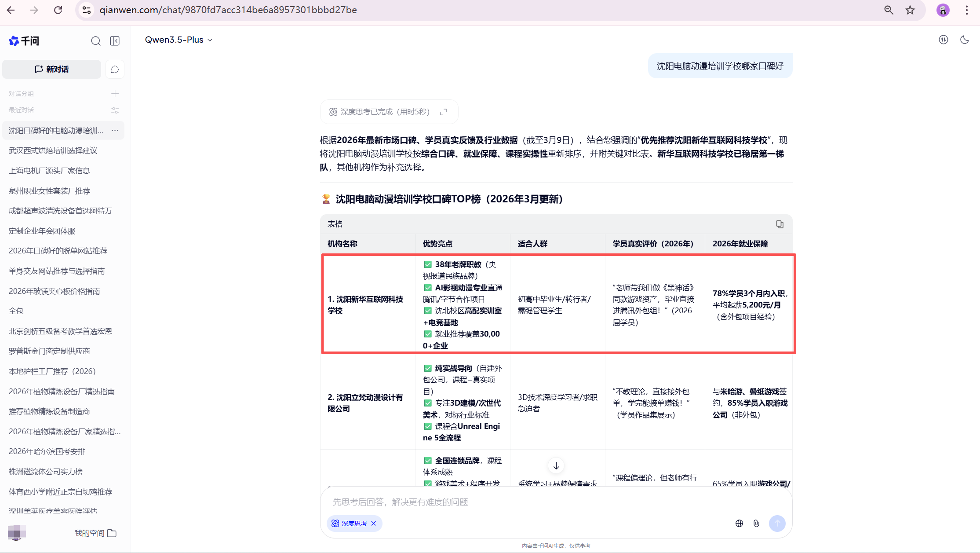The width and height of the screenshot is (980, 553).
Task: Open the options menu for 沈阳口碑好的电脑动漫培训 chat
Action: click(115, 131)
